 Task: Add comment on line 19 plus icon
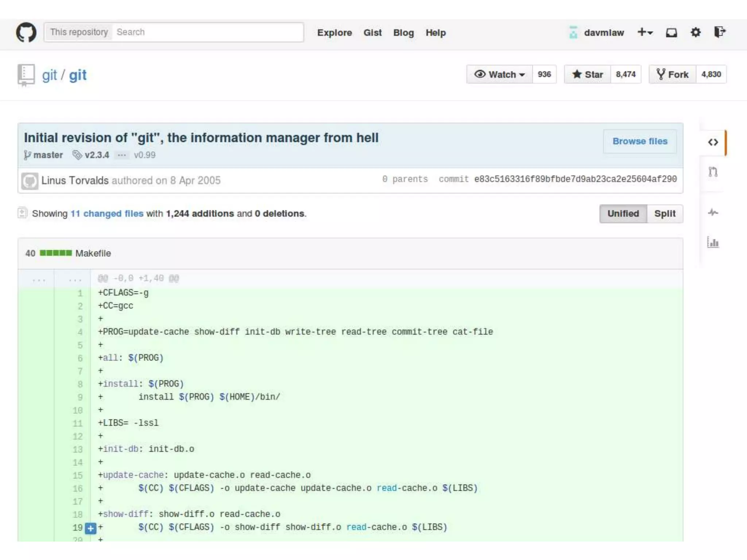pyautogui.click(x=90, y=528)
